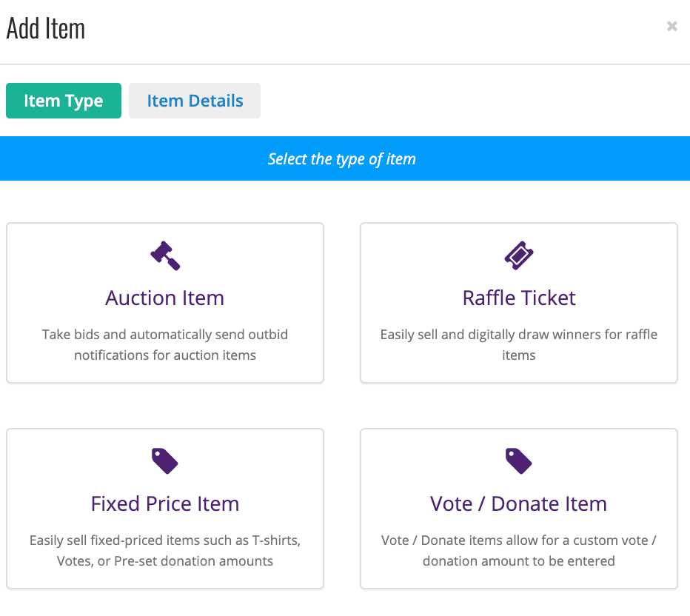Click the tag icon above Vote / Donate Item
Image resolution: width=690 pixels, height=616 pixels.
[x=519, y=461]
